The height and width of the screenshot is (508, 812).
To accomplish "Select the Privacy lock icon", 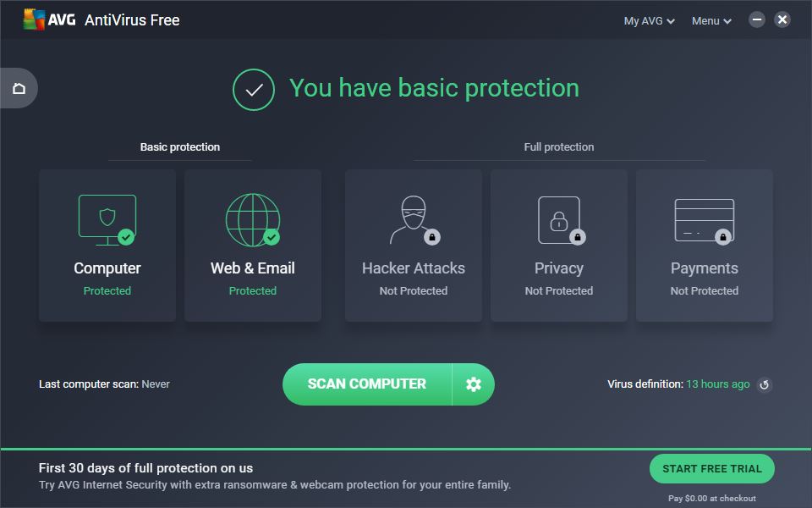I will 558,218.
